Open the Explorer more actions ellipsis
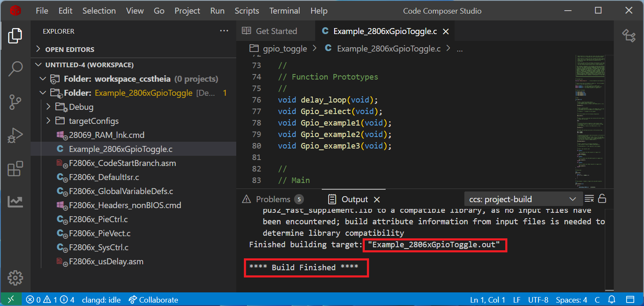 tap(224, 31)
